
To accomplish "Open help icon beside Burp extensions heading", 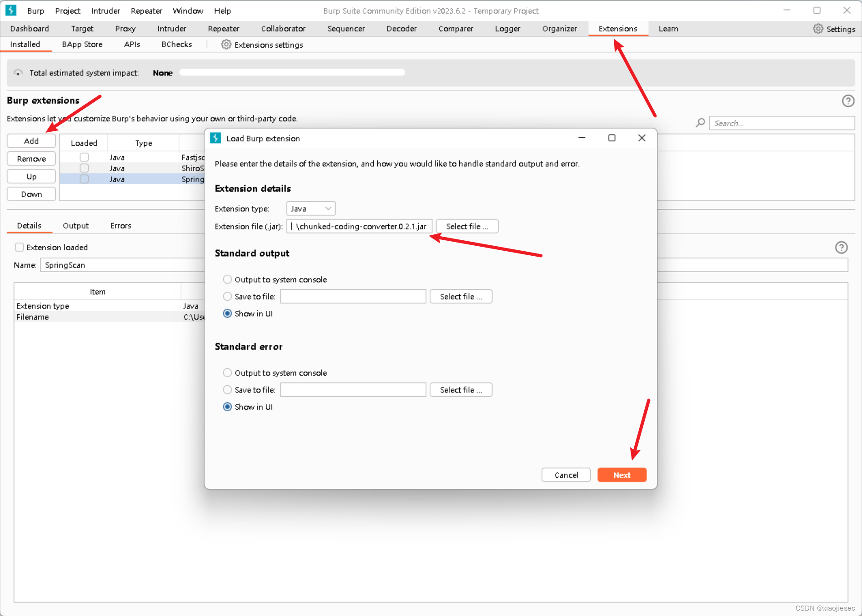I will [x=848, y=101].
